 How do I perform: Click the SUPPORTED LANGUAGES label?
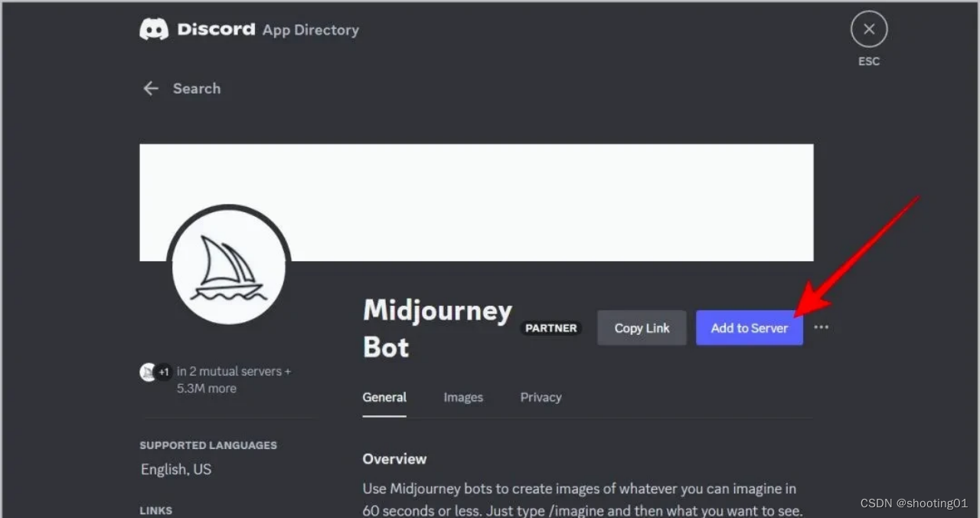tap(208, 445)
